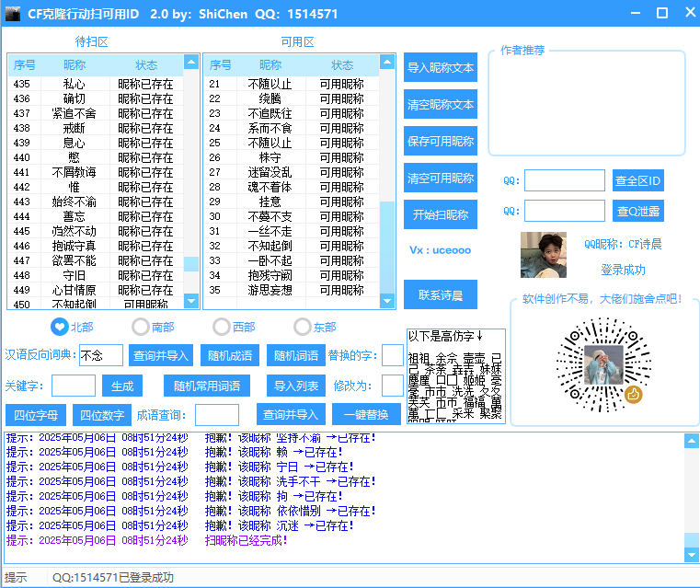Click 查Q泄露 button
Image resolution: width=700 pixels, height=588 pixels.
click(638, 211)
